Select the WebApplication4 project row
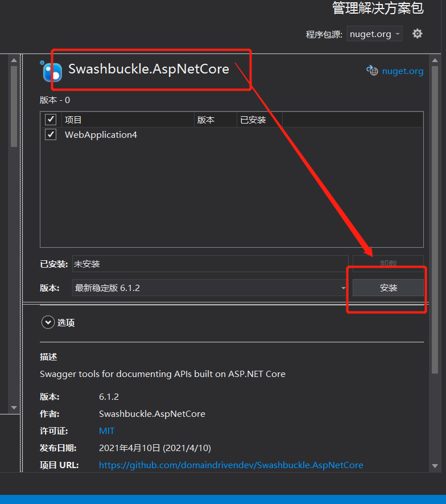The width and height of the screenshot is (446, 504). 232,134
